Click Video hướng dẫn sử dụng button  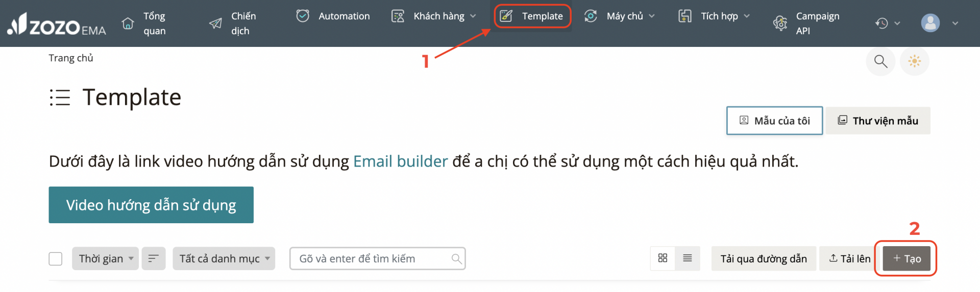click(x=151, y=205)
